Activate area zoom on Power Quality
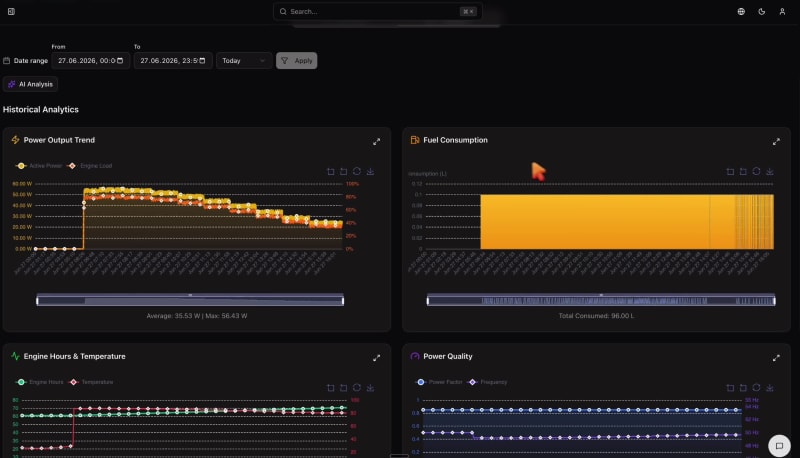 coord(730,388)
